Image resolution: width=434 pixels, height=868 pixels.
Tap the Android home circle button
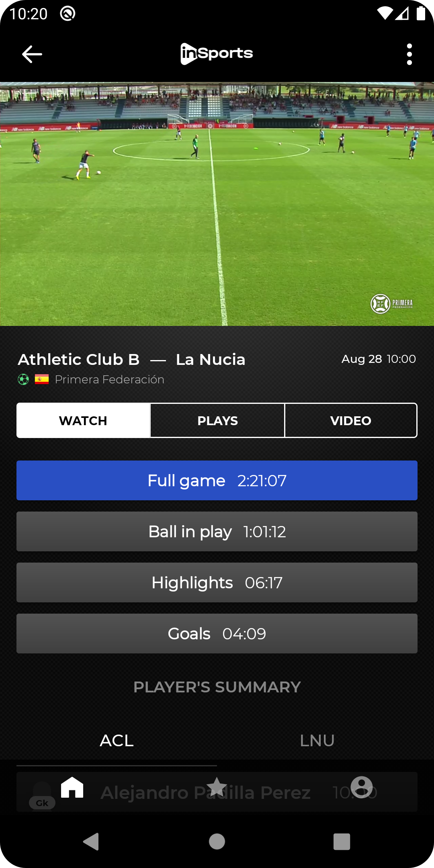tap(217, 841)
